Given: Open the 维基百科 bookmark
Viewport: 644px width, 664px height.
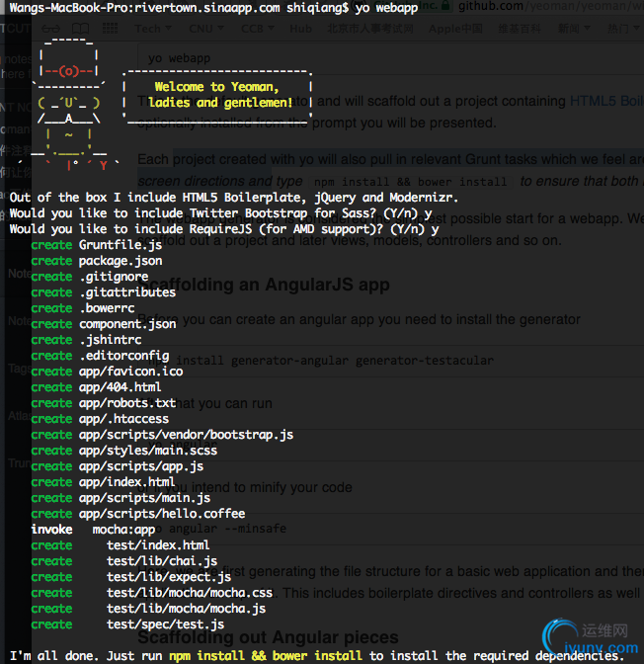Looking at the screenshot, I should [x=520, y=29].
